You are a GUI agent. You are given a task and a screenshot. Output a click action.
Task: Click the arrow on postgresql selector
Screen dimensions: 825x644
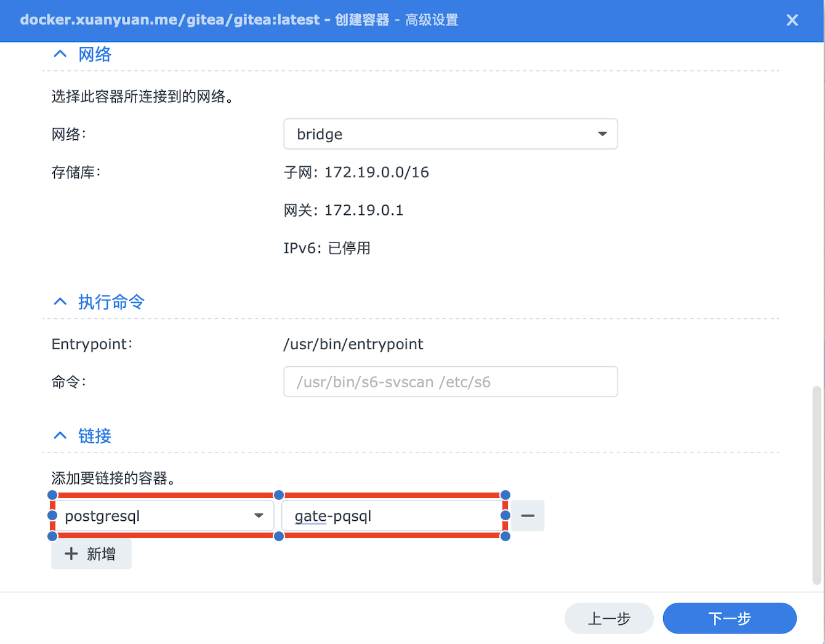point(259,516)
